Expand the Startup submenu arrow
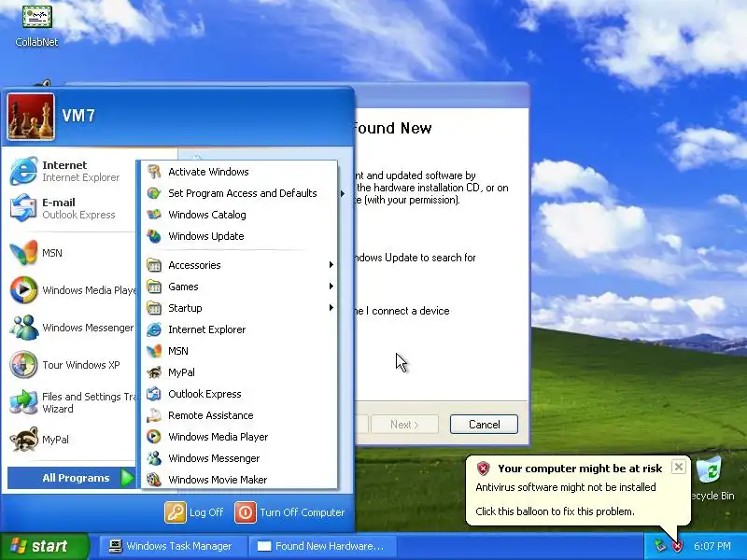747x560 pixels. point(331,308)
